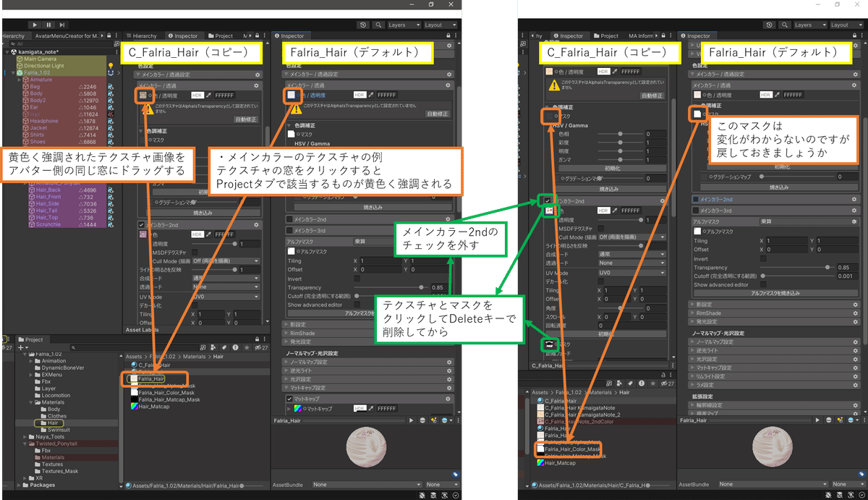
Task: Open the 合成モード dropdown in the left screenshot
Action: tap(226, 278)
